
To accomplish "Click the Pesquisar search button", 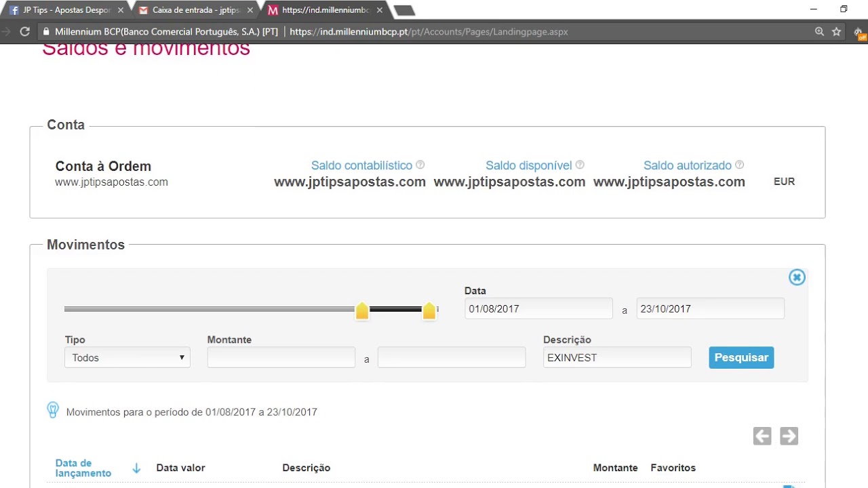I will point(741,357).
